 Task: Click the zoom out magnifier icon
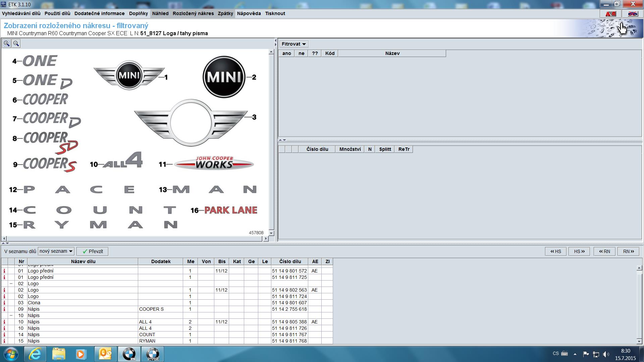click(x=16, y=44)
